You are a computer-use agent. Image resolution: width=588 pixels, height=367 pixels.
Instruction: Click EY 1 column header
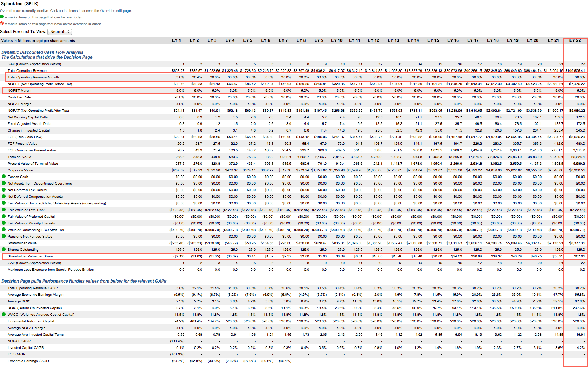coord(176,40)
